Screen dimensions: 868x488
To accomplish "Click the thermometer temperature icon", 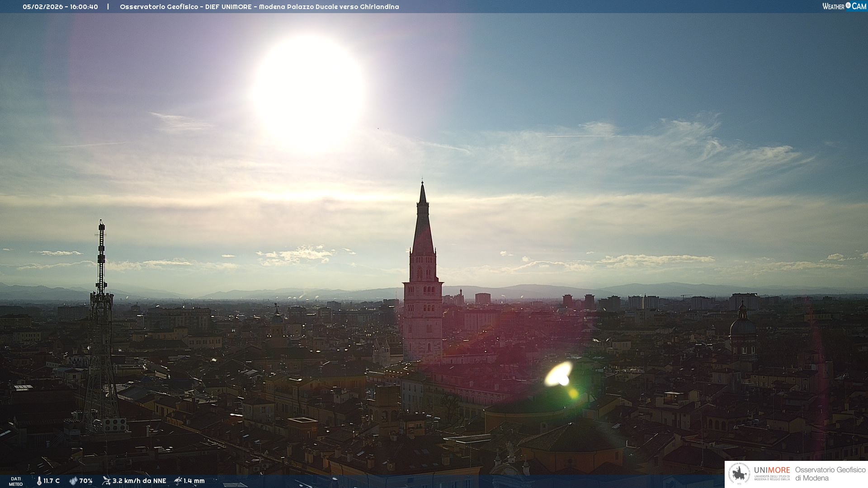I will pos(39,481).
